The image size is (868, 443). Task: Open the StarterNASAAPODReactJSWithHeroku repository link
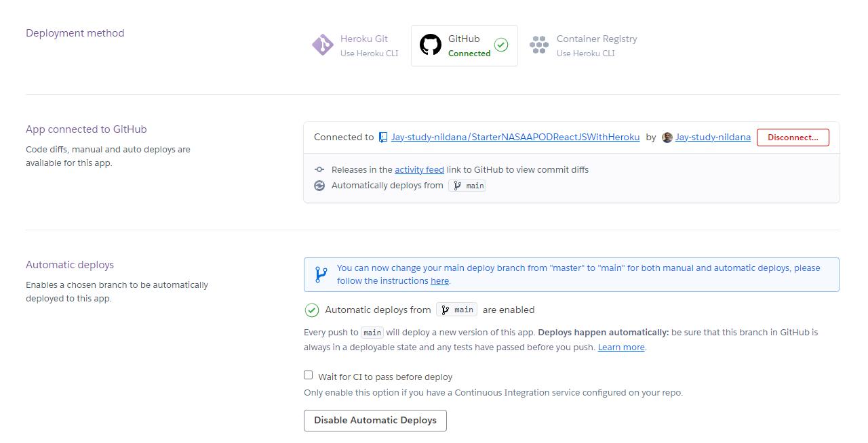coord(515,137)
